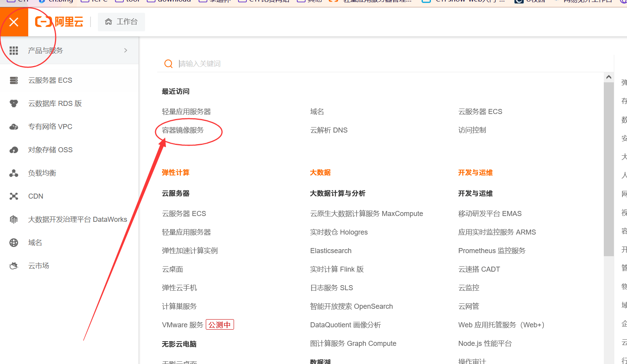Open 云解析 DNS link

[x=329, y=130]
